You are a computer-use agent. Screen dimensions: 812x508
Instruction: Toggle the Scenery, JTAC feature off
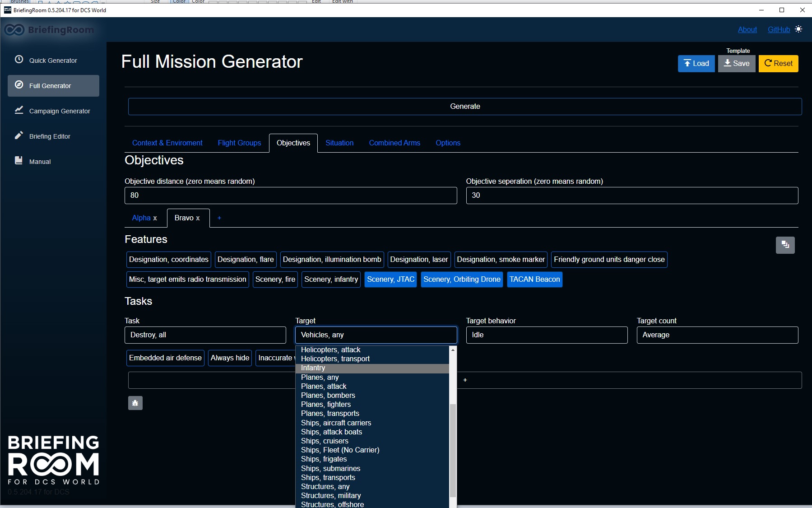390,280
